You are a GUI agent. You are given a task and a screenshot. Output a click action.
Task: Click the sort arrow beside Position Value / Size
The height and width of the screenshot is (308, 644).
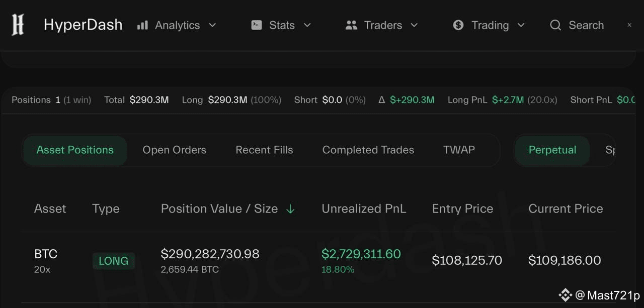click(290, 209)
